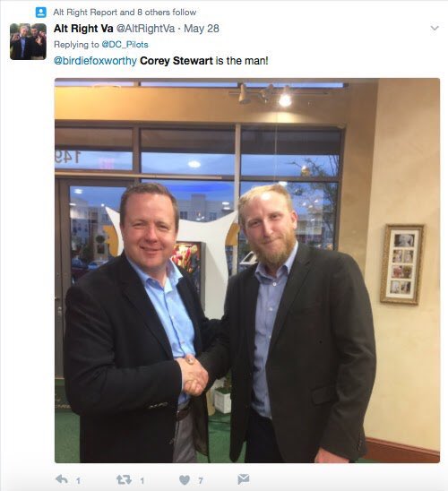Click 'Alt Right Report and 8 others follow'
Viewport: 448px width, 491px height.
pyautogui.click(x=125, y=13)
